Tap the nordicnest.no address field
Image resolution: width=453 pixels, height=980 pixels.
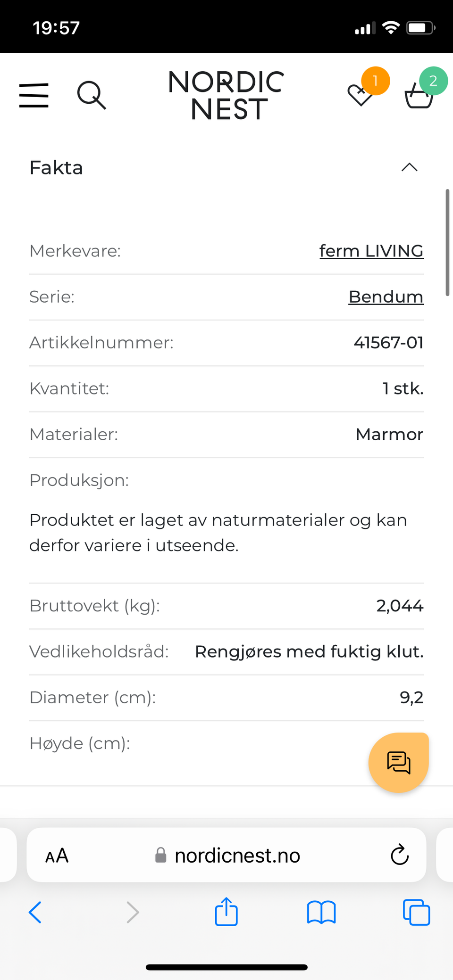237,856
